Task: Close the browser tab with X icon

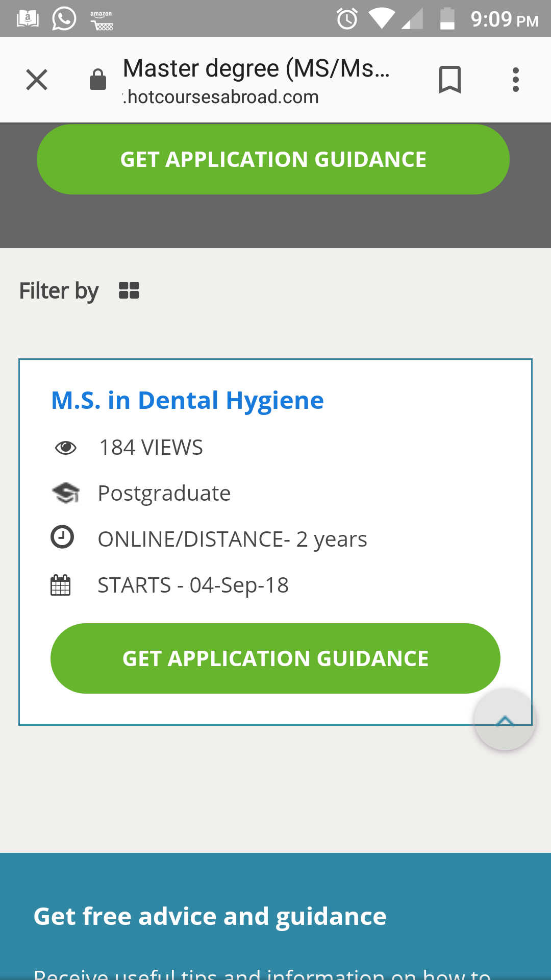Action: click(37, 80)
